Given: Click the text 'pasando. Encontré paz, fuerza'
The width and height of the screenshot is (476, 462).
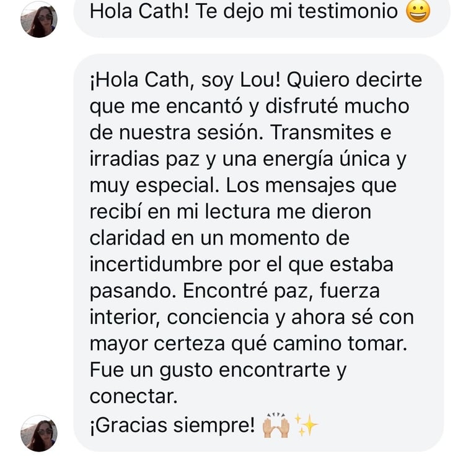Looking at the screenshot, I should (x=235, y=292).
